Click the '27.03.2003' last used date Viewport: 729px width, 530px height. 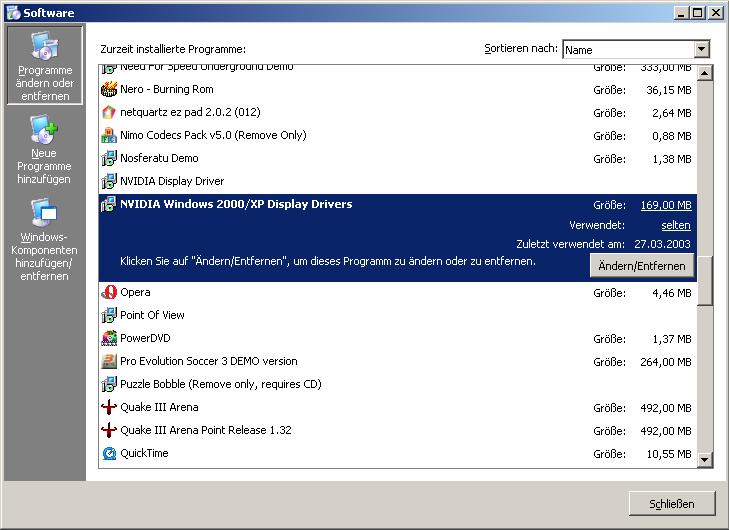(662, 244)
